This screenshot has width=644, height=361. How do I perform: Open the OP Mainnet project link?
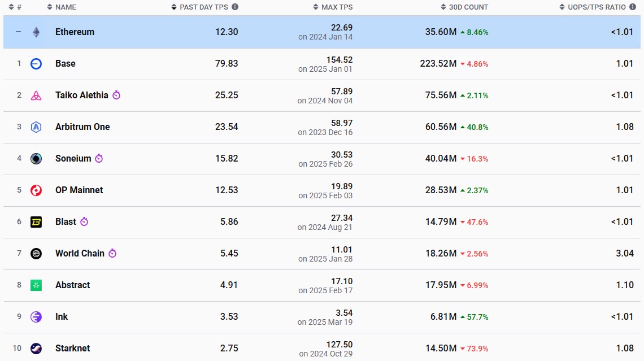click(79, 190)
